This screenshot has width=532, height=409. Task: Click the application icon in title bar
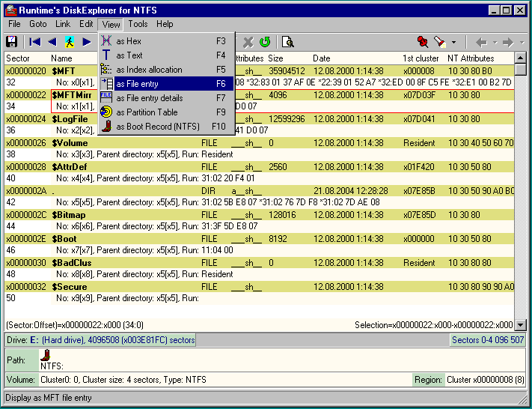pos(11,10)
